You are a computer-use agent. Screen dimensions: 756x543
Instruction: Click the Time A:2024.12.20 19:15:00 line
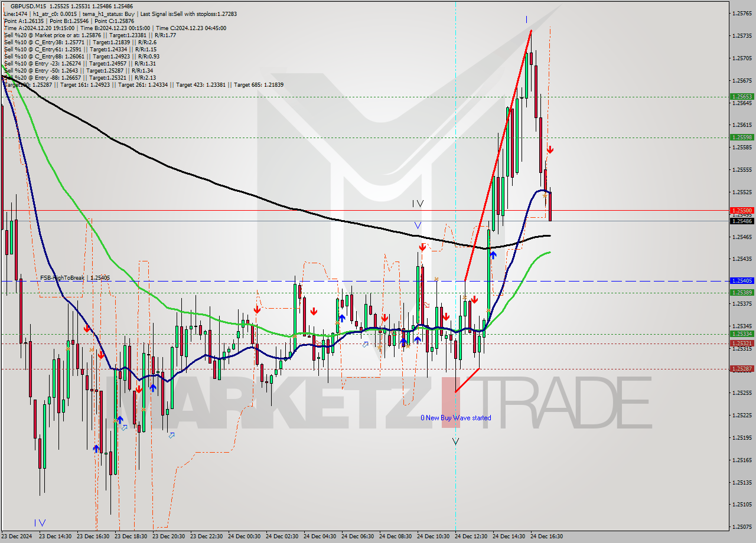(x=115, y=28)
